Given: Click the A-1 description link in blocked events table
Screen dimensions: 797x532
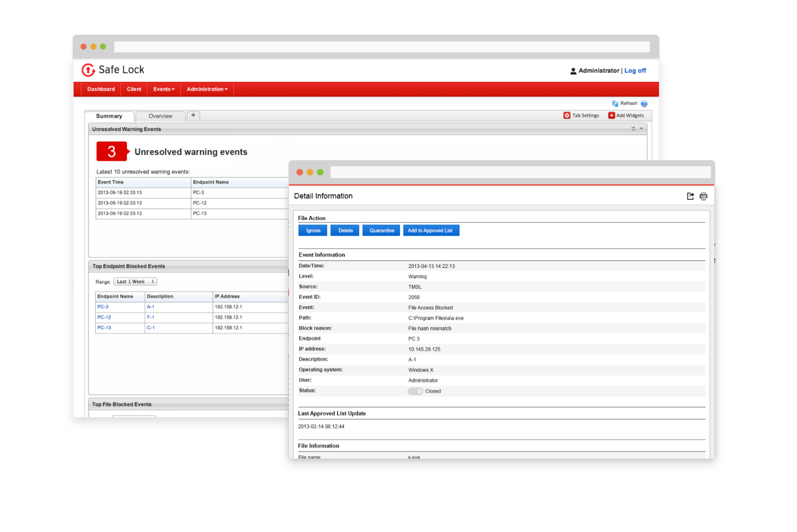Looking at the screenshot, I should coord(151,307).
